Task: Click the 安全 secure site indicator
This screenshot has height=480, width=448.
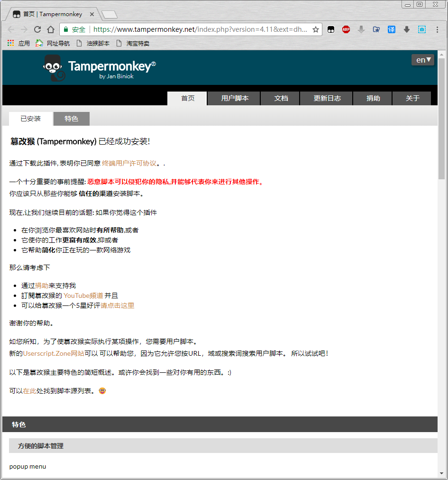Action: pyautogui.click(x=77, y=29)
